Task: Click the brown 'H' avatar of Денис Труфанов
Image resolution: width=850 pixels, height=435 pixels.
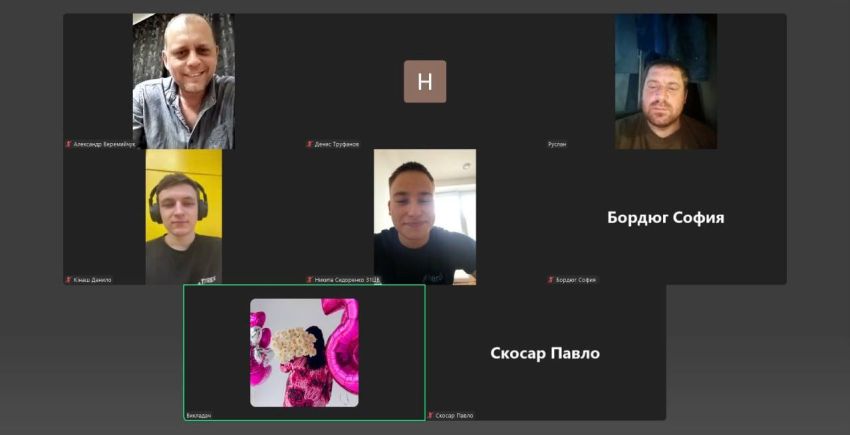Action: point(425,81)
